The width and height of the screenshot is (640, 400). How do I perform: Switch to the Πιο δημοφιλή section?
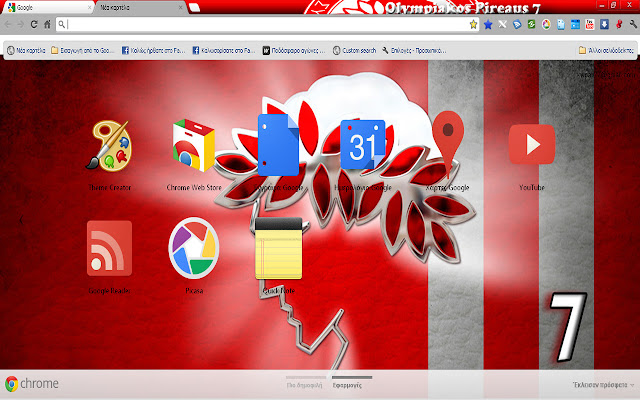click(305, 385)
